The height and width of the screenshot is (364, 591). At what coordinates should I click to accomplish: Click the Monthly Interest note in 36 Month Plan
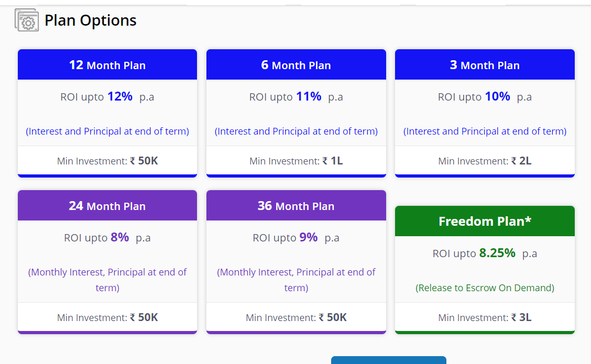click(x=296, y=280)
